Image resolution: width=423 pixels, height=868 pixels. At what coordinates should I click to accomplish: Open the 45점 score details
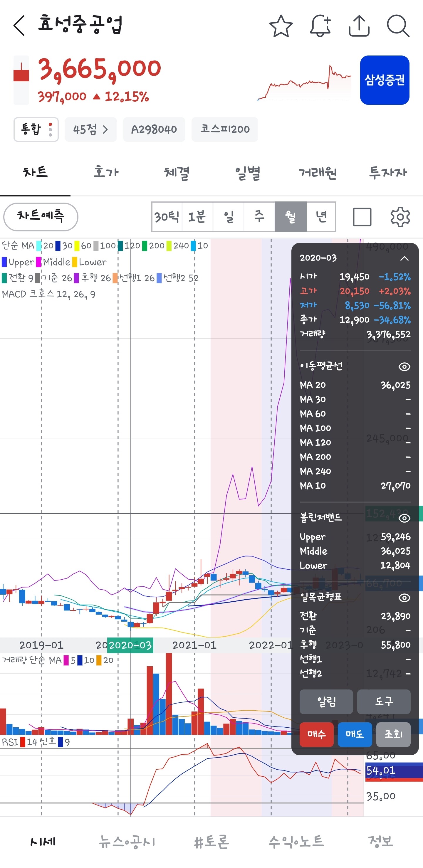[91, 129]
